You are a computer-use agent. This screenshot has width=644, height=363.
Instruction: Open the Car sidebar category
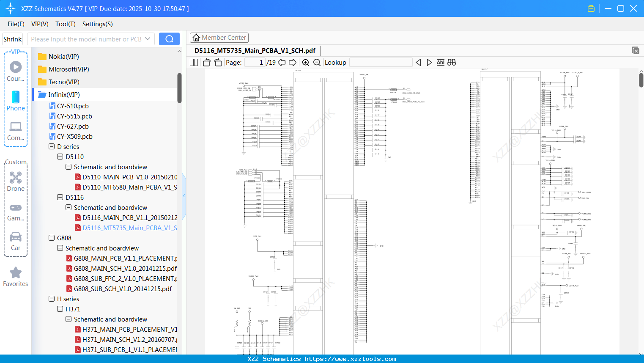tap(16, 241)
